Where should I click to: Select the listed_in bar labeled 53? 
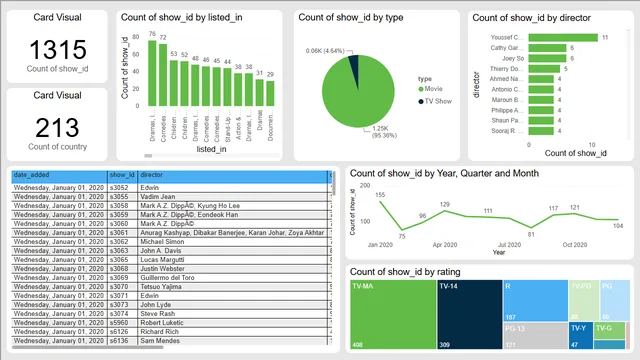[174, 83]
